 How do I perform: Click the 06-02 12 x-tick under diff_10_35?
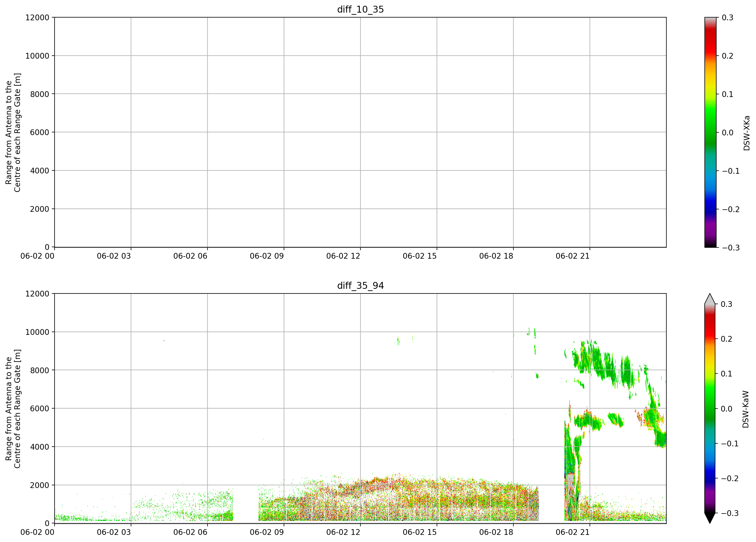(343, 256)
